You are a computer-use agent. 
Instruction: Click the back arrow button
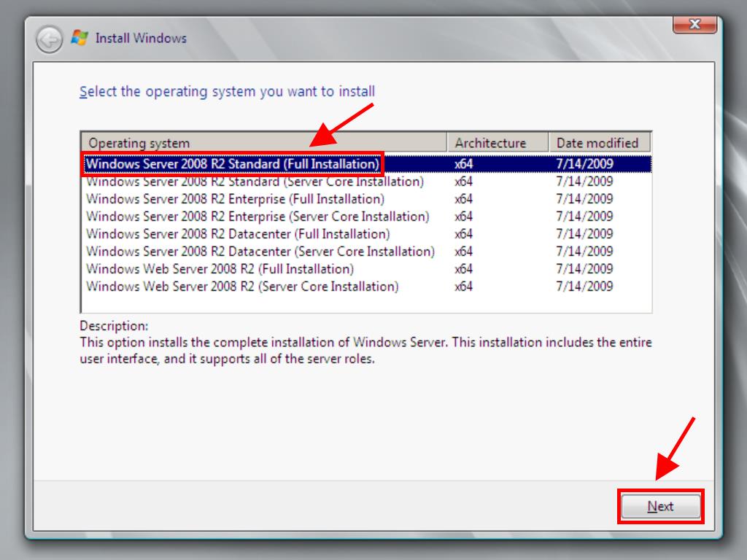[50, 39]
